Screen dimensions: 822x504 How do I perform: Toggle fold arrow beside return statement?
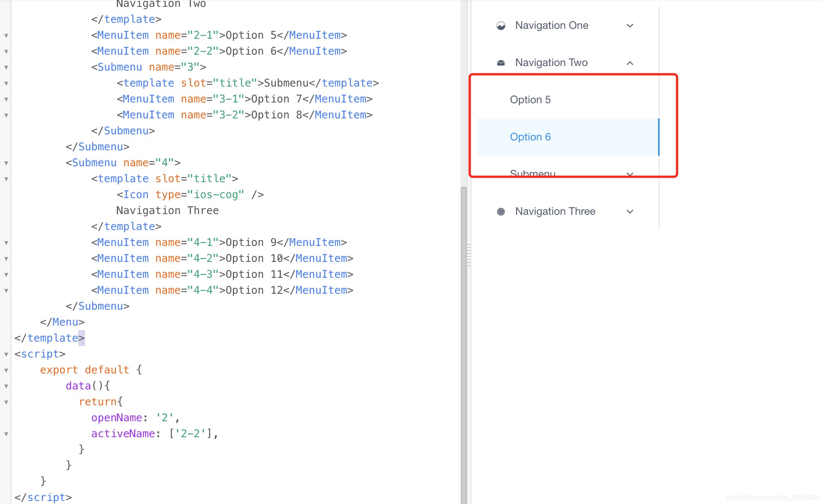coord(6,402)
